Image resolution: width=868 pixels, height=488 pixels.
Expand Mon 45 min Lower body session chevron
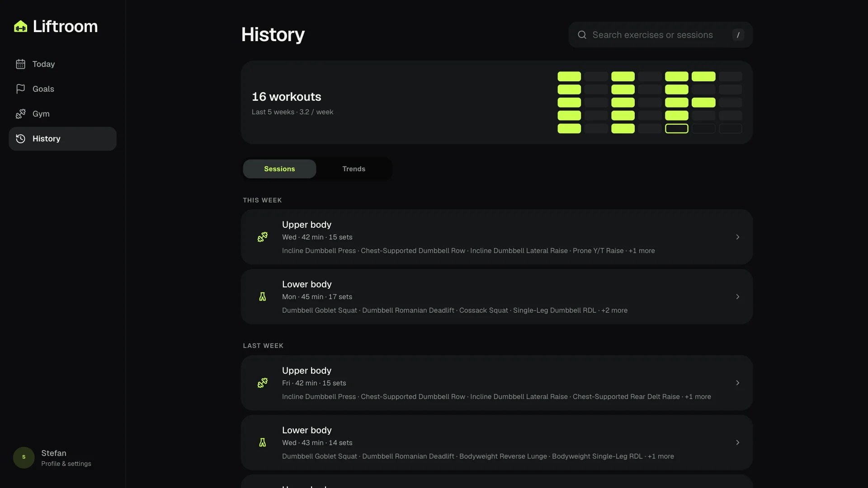(737, 296)
